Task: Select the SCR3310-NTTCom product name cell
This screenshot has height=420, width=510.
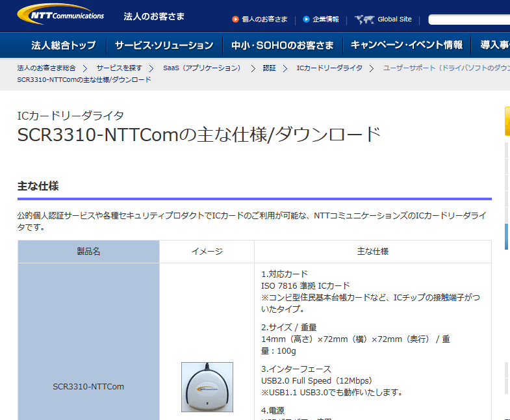Action: coord(88,386)
